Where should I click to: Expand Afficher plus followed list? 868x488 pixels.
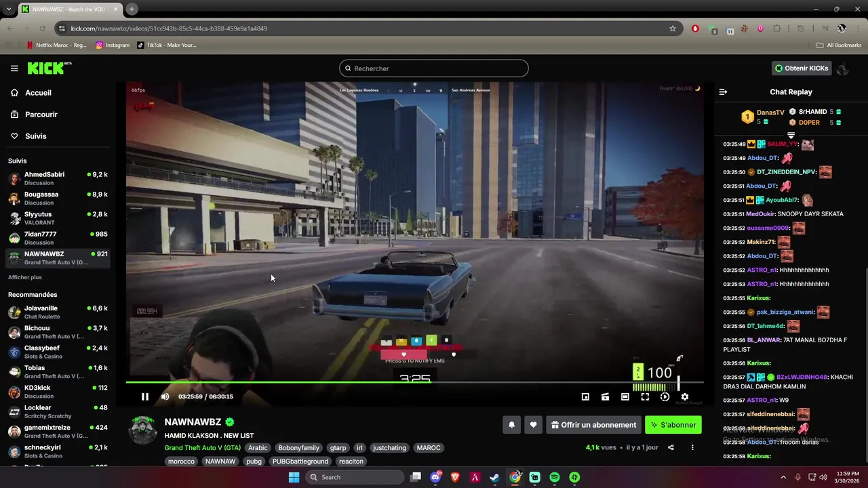[x=25, y=277]
